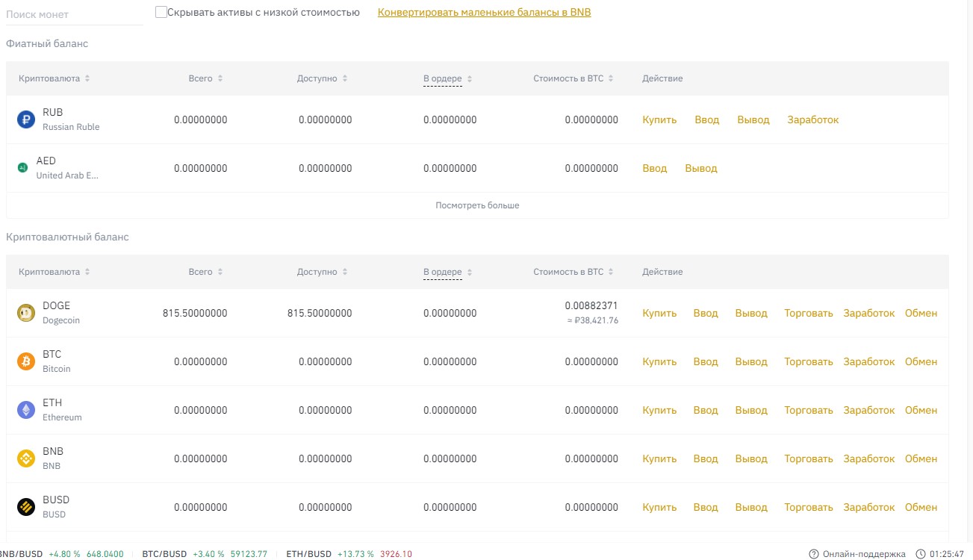Click Обмен in the ETH row
Image resolution: width=973 pixels, height=560 pixels.
tap(921, 410)
